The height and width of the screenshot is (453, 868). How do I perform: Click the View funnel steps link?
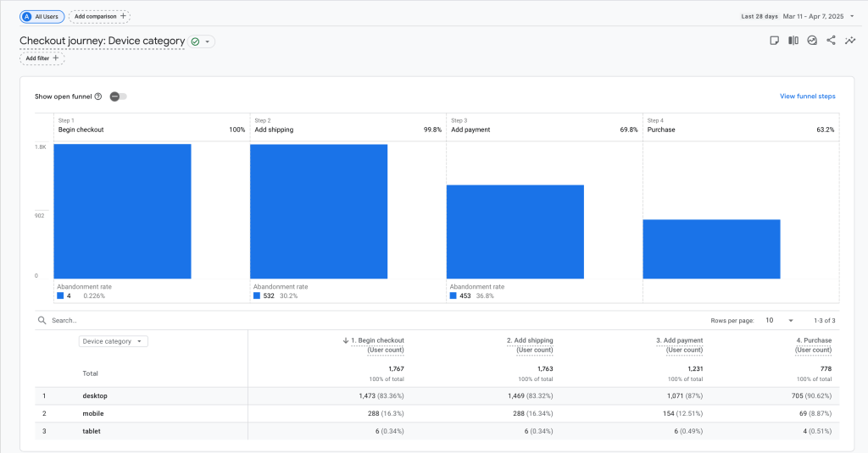click(807, 97)
